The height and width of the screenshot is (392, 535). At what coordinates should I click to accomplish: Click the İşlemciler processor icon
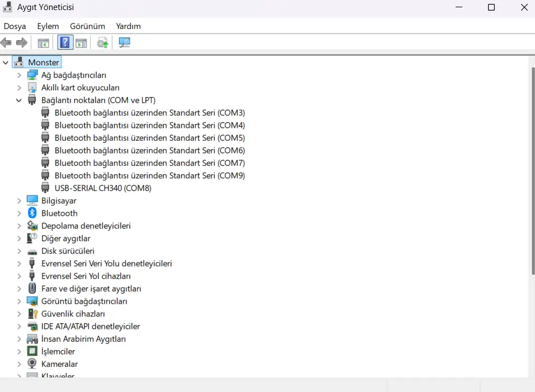tap(32, 351)
